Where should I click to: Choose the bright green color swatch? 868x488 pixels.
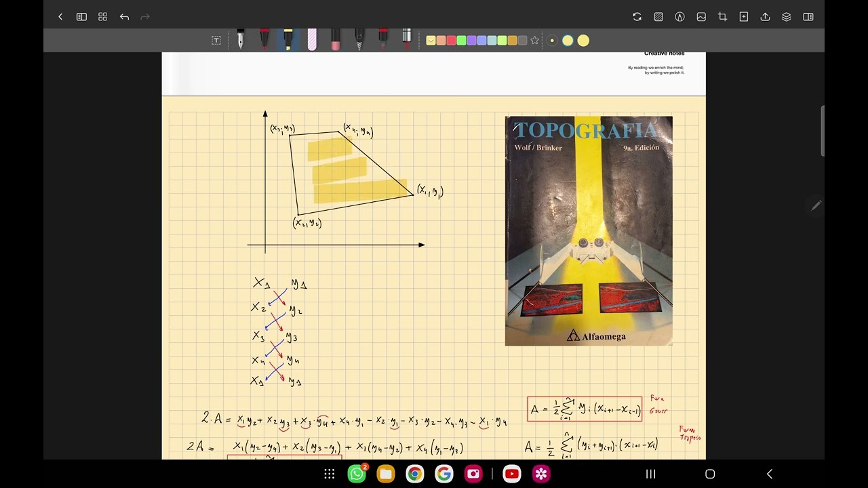[x=461, y=41]
